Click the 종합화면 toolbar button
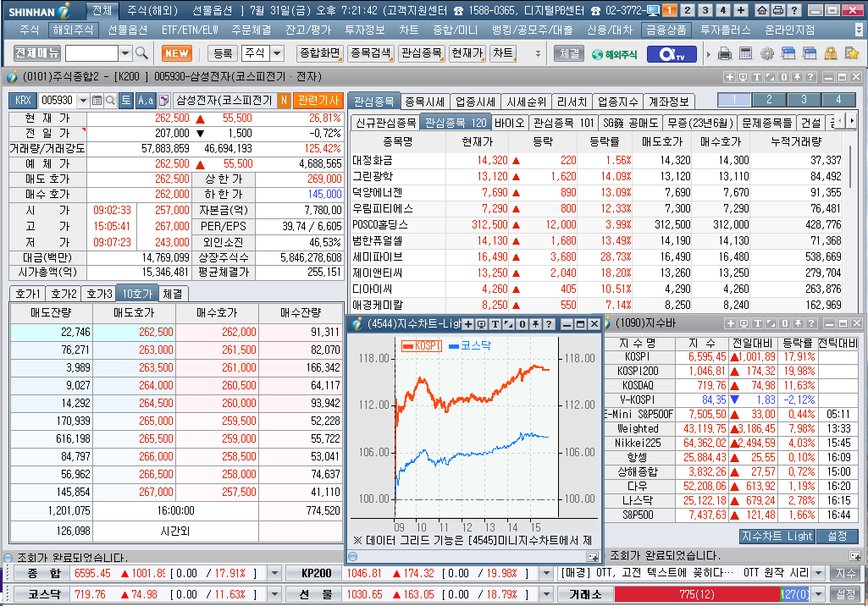Viewport: 868px width, 606px height. pos(319,53)
